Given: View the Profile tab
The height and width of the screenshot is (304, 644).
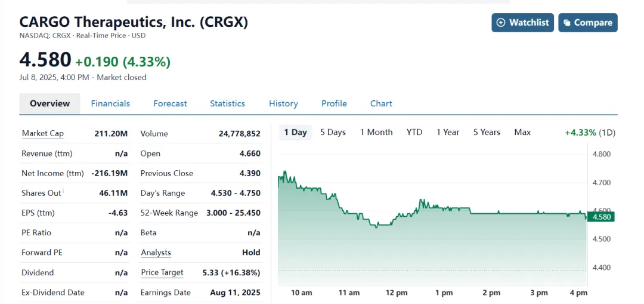Looking at the screenshot, I should [x=334, y=103].
